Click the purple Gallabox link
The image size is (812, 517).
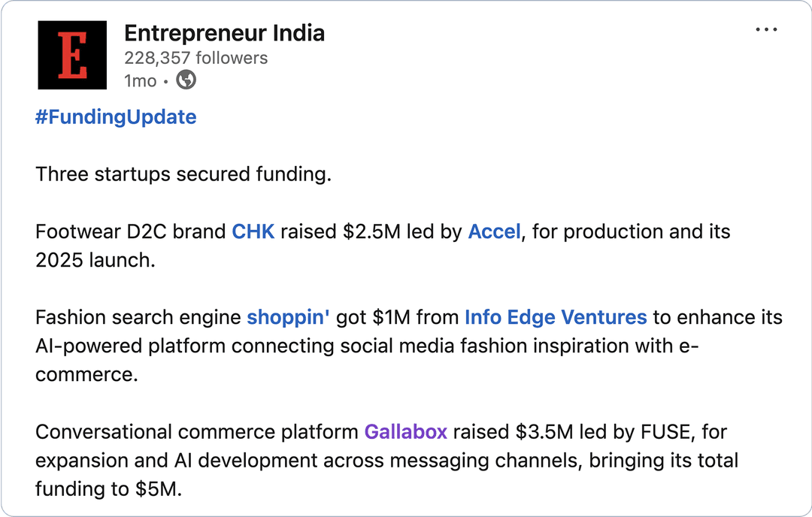[406, 432]
